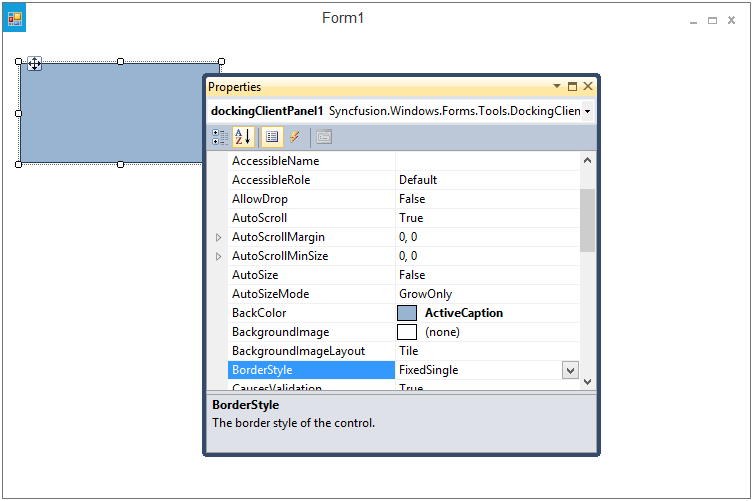Click the BackgroundImage preview swatch
Image resolution: width=754 pixels, height=501 pixels.
click(407, 332)
